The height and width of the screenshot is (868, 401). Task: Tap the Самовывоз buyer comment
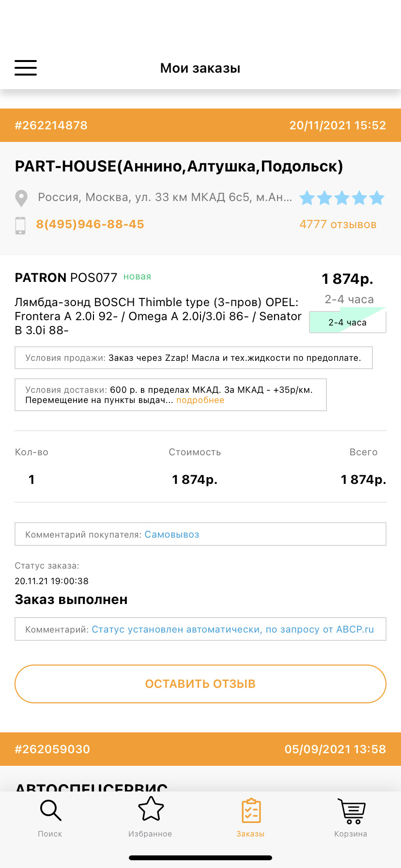tap(172, 535)
